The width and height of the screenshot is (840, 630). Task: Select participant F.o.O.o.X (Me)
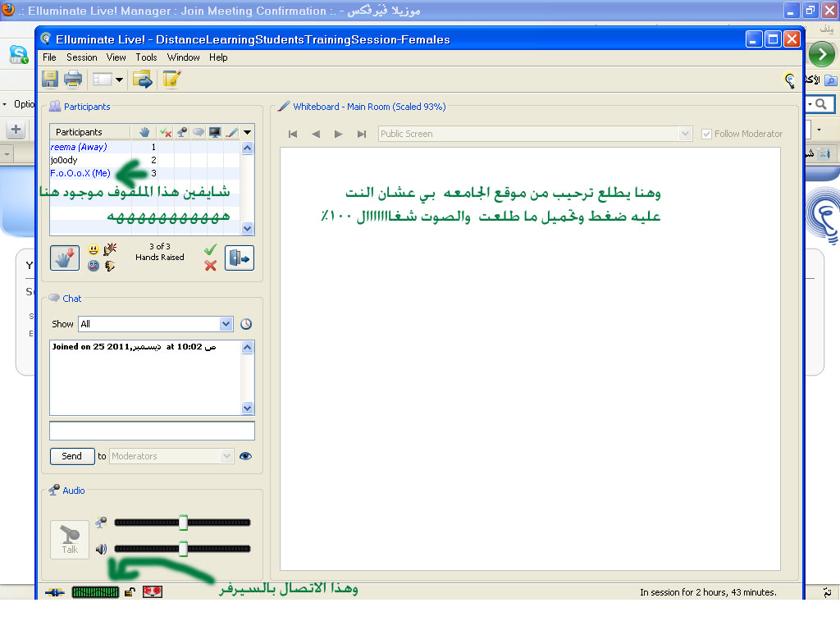point(80,173)
